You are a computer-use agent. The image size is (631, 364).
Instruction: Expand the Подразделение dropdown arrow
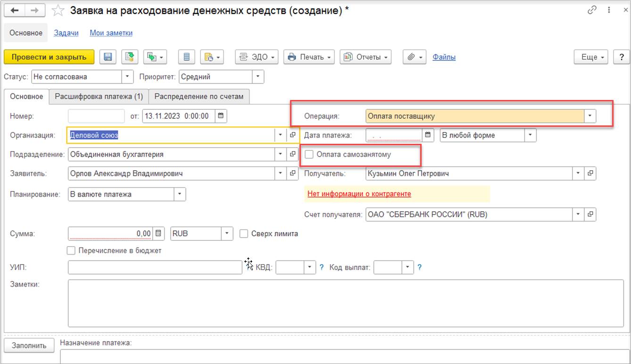click(x=281, y=154)
